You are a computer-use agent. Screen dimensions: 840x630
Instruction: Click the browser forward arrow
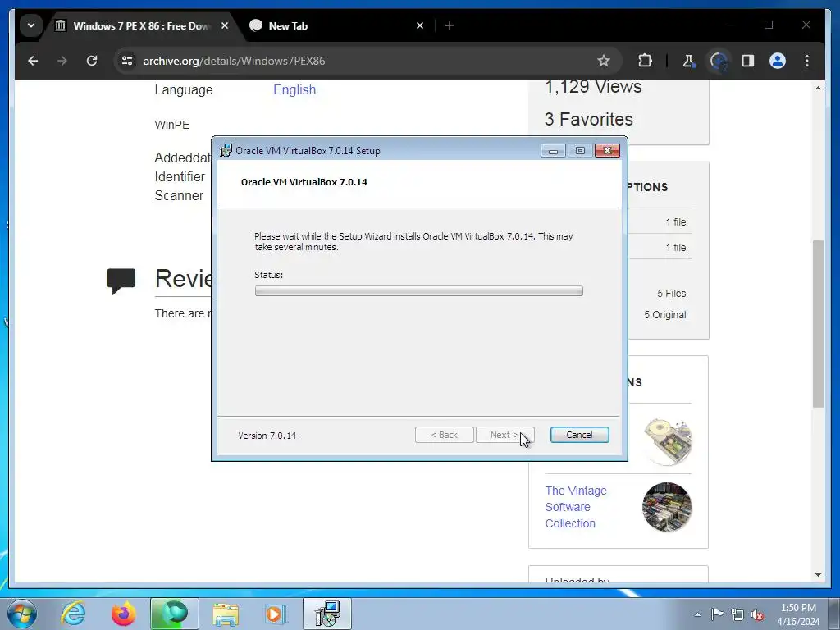click(x=62, y=61)
